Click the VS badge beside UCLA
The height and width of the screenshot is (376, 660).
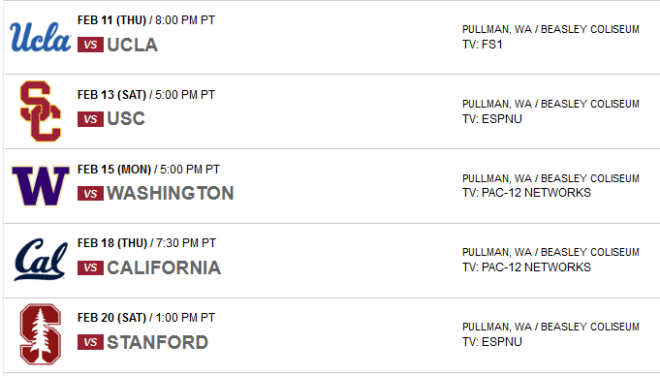90,45
